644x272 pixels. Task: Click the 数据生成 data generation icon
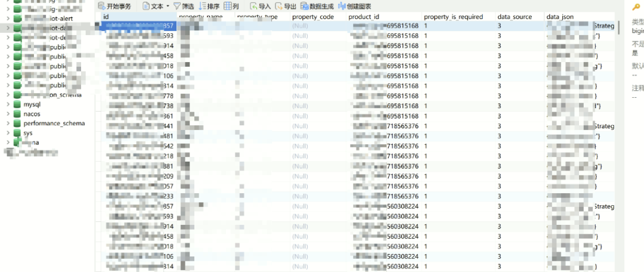point(304,6)
